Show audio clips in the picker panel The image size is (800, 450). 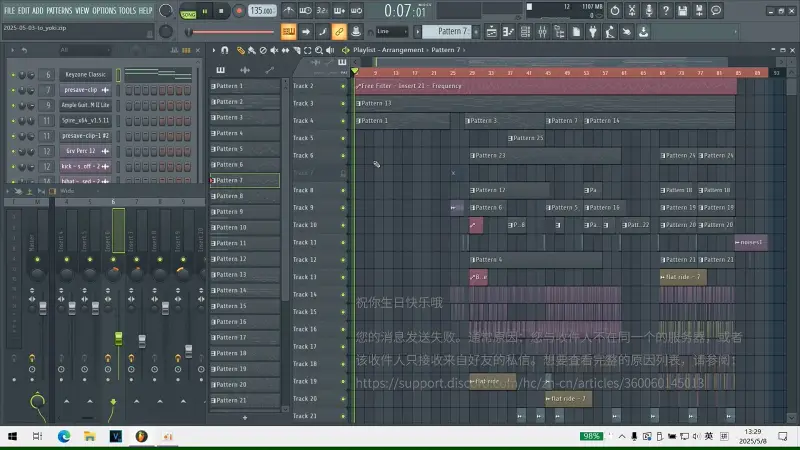coord(245,70)
